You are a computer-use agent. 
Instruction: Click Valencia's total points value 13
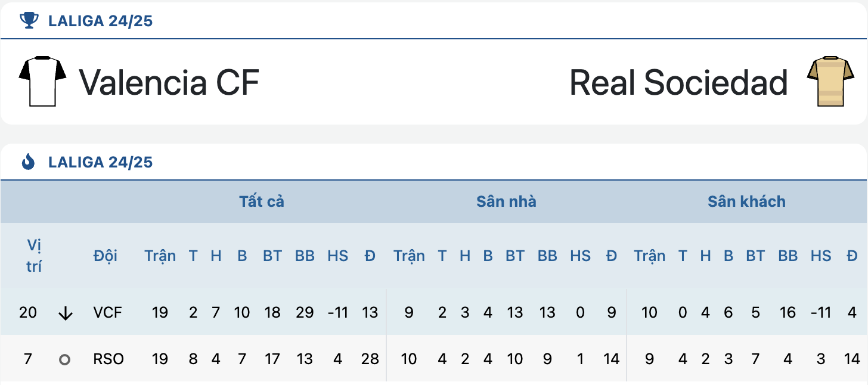(370, 312)
